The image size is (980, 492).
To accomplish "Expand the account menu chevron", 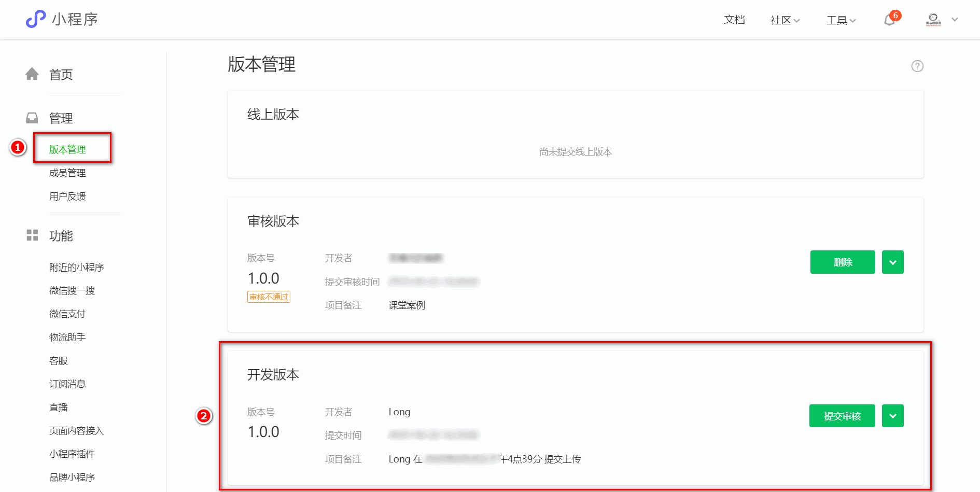I will coord(955,20).
